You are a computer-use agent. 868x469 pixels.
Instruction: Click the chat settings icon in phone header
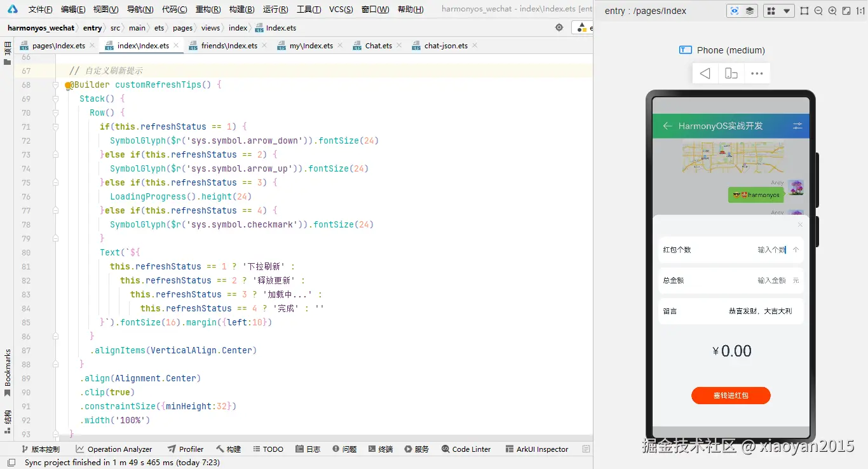pyautogui.click(x=797, y=126)
